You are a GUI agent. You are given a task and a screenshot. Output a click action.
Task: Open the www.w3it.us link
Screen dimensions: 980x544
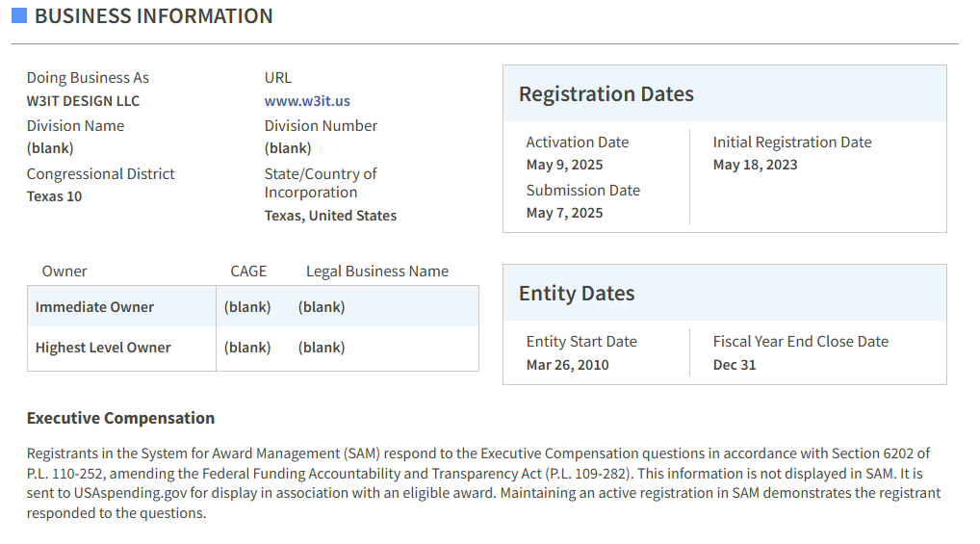click(307, 101)
